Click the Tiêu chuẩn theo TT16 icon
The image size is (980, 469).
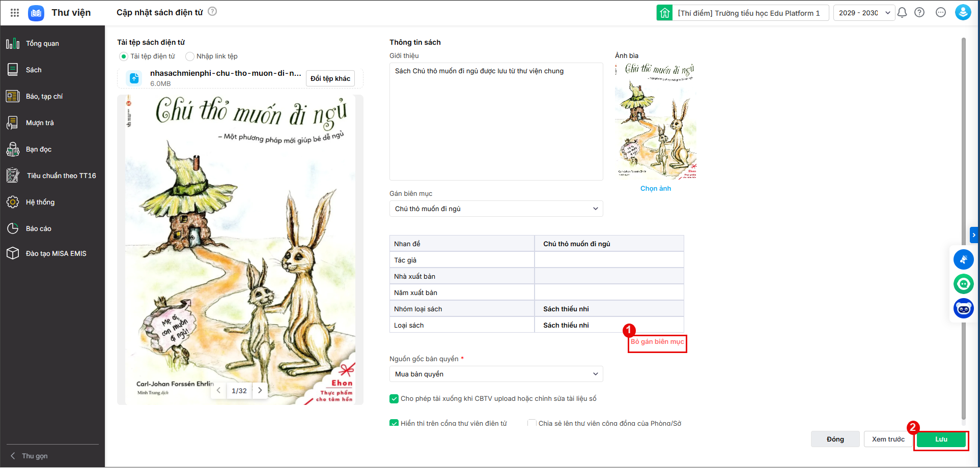(x=13, y=175)
